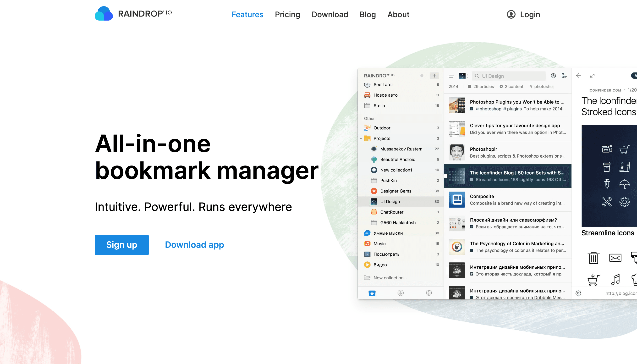The image size is (637, 364).
Task: Click the download arrow icon at sidebar bottom
Action: (400, 293)
